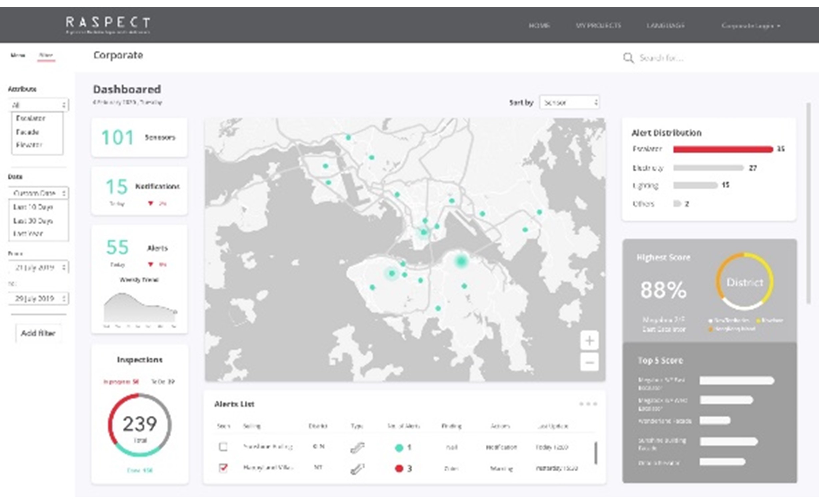Screen dimensions: 819x504
Task: Open MY PROJECTS in top navigation
Action: [598, 26]
